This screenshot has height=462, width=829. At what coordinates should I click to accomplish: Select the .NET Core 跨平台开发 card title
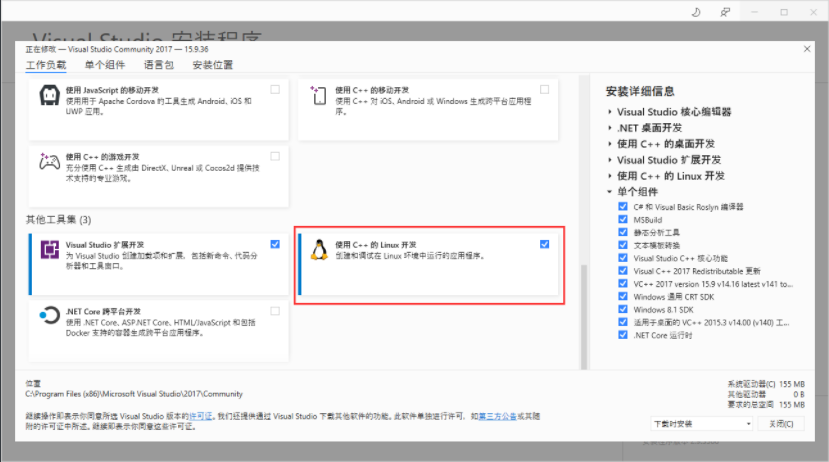tap(103, 311)
